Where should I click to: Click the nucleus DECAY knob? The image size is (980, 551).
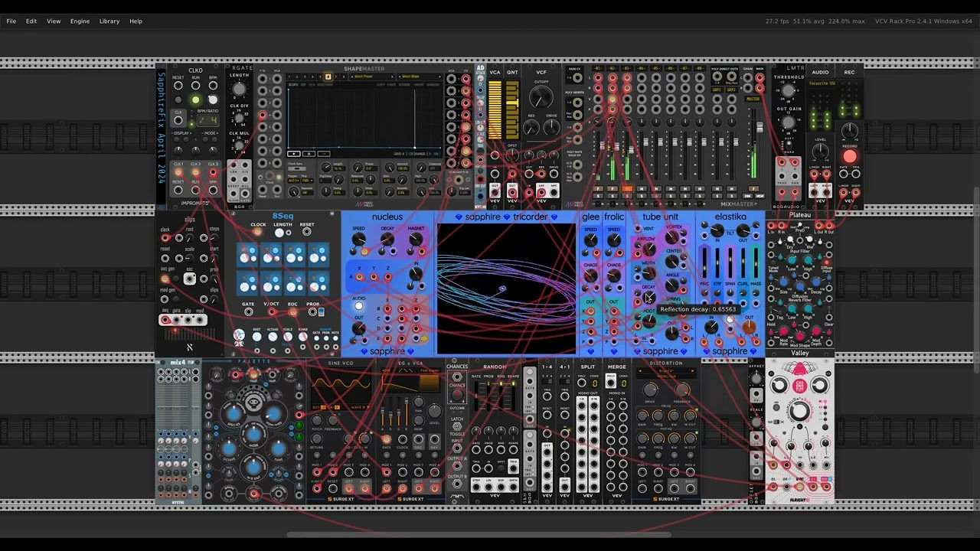387,239
